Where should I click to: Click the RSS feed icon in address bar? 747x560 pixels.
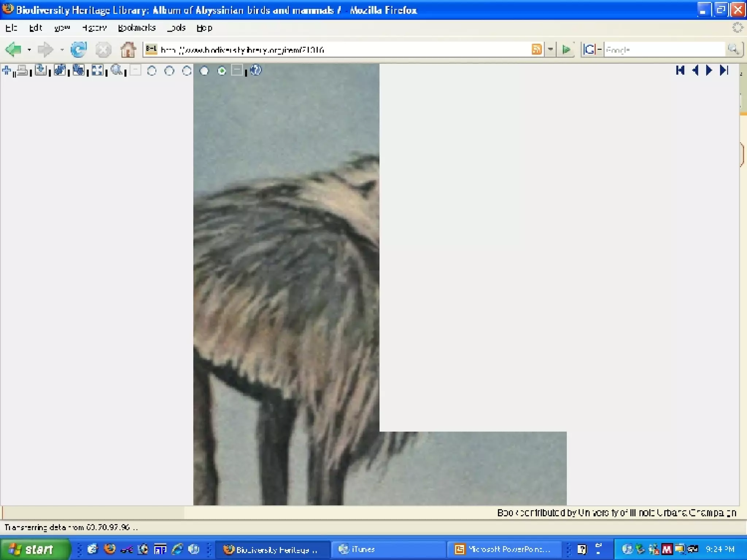tap(537, 49)
